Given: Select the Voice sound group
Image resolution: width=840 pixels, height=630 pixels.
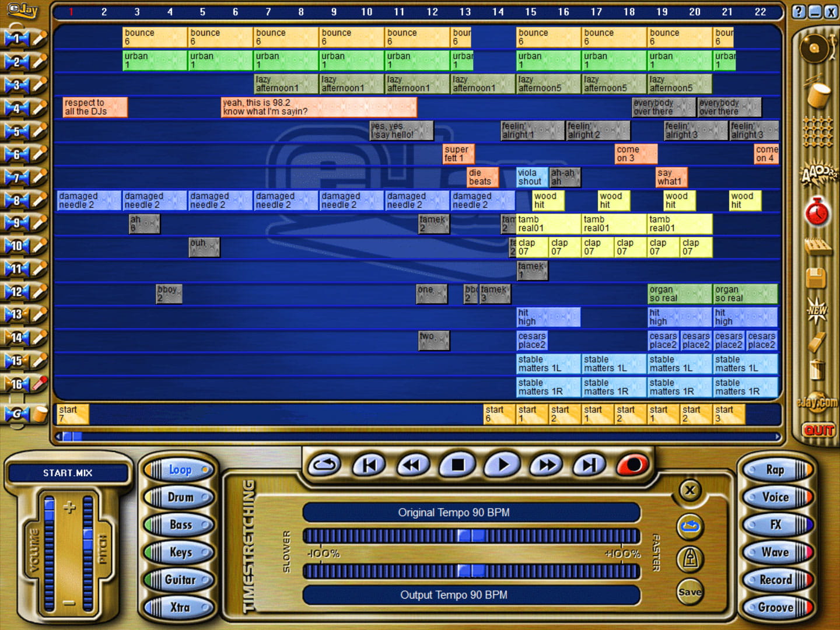Looking at the screenshot, I should [775, 498].
